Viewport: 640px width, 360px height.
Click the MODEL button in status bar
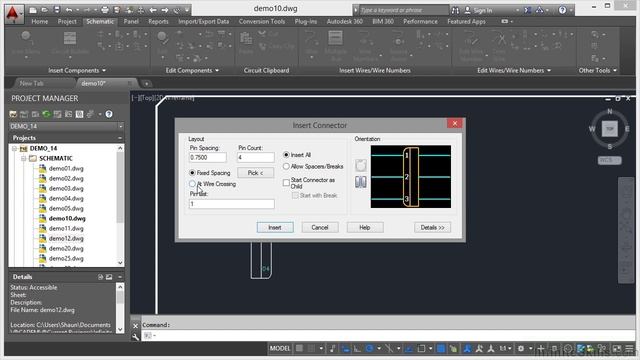coord(280,348)
